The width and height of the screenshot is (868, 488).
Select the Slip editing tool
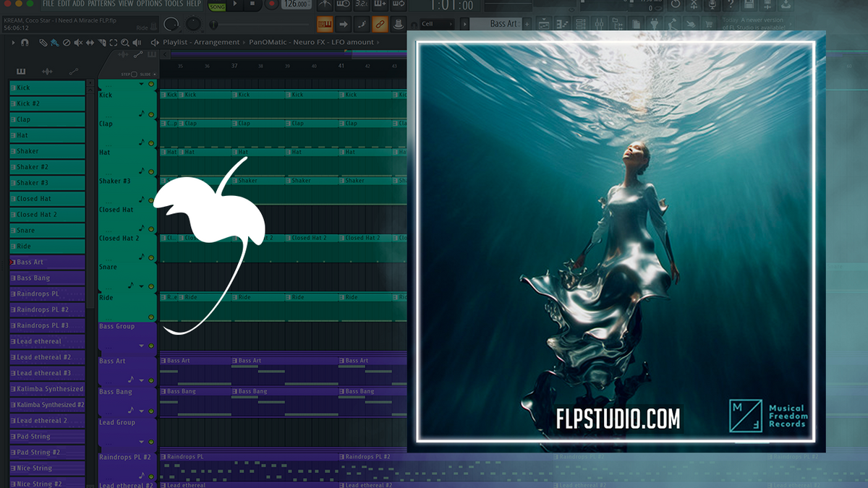pos(90,43)
